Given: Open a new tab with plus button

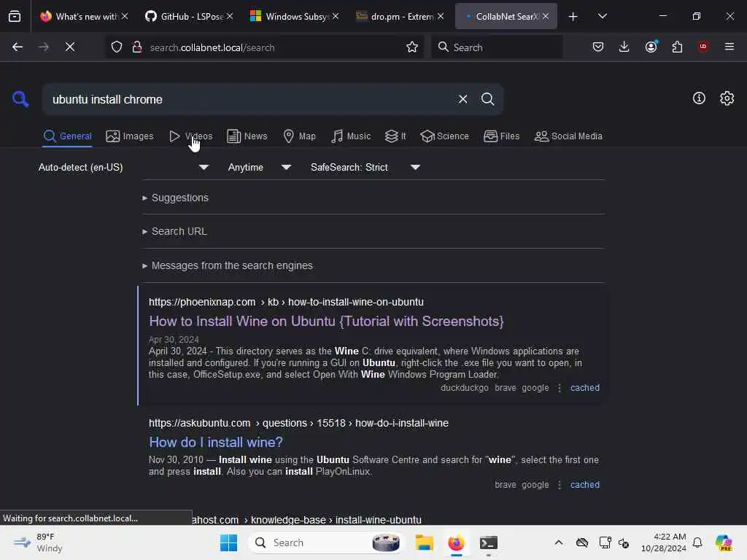Looking at the screenshot, I should pyautogui.click(x=573, y=16).
